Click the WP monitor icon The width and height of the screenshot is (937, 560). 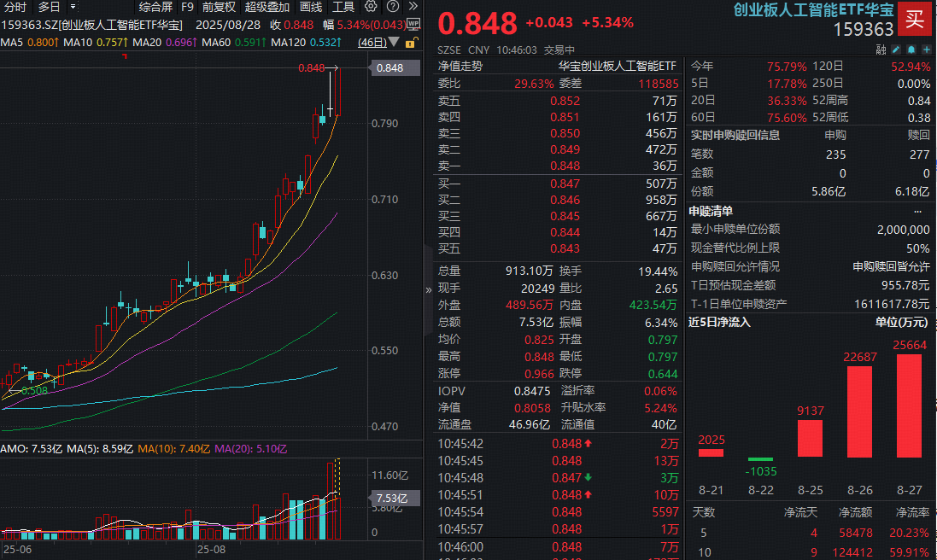click(x=413, y=24)
